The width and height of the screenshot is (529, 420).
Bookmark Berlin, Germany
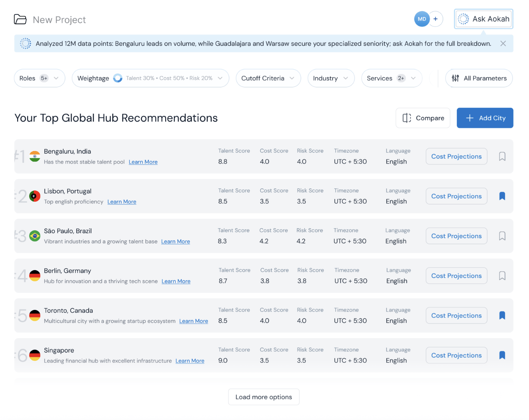502,276
